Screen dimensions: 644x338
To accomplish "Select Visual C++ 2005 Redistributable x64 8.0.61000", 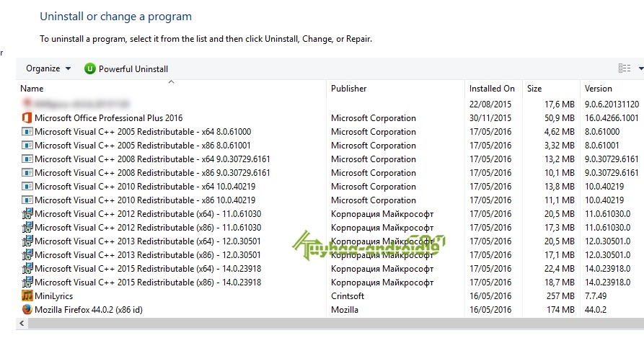I will click(143, 132).
